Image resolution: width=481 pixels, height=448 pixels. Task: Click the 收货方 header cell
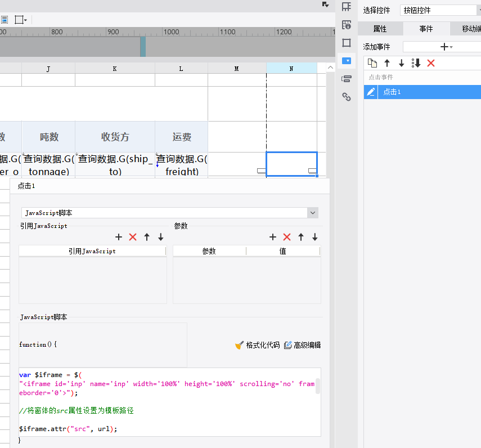pos(115,137)
